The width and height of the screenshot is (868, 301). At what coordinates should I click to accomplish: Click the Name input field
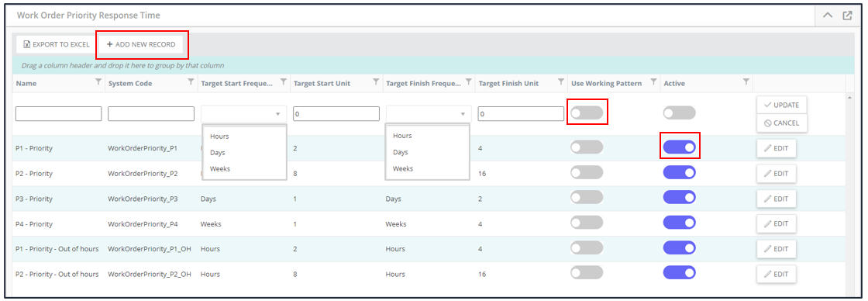59,113
